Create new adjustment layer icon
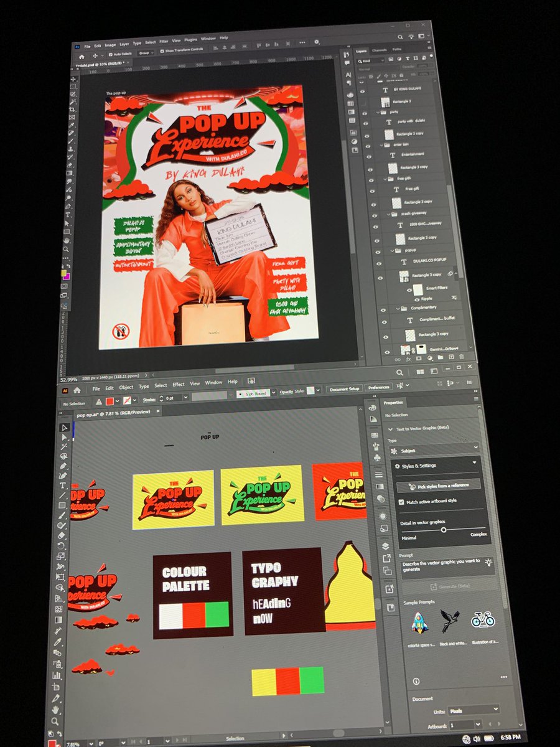Viewport: 560px width, 747px height. click(x=431, y=359)
